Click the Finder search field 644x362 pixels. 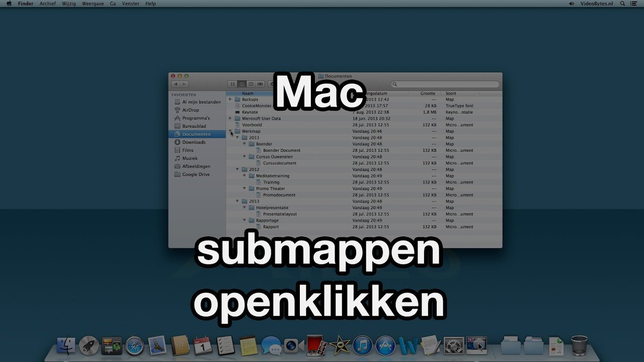445,84
